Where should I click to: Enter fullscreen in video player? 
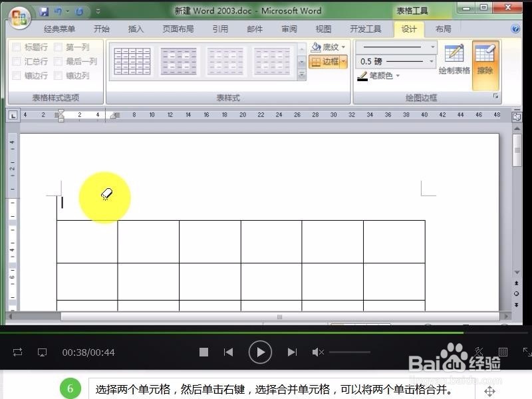(x=527, y=352)
